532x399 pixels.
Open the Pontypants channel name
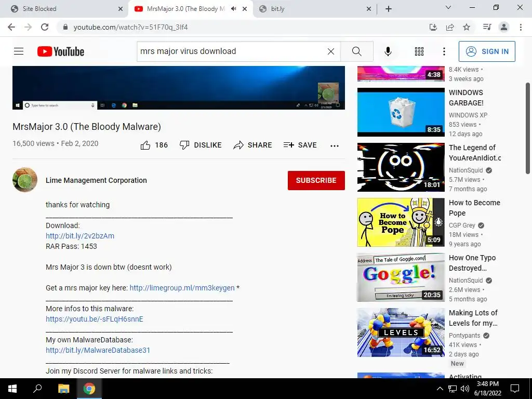(464, 336)
